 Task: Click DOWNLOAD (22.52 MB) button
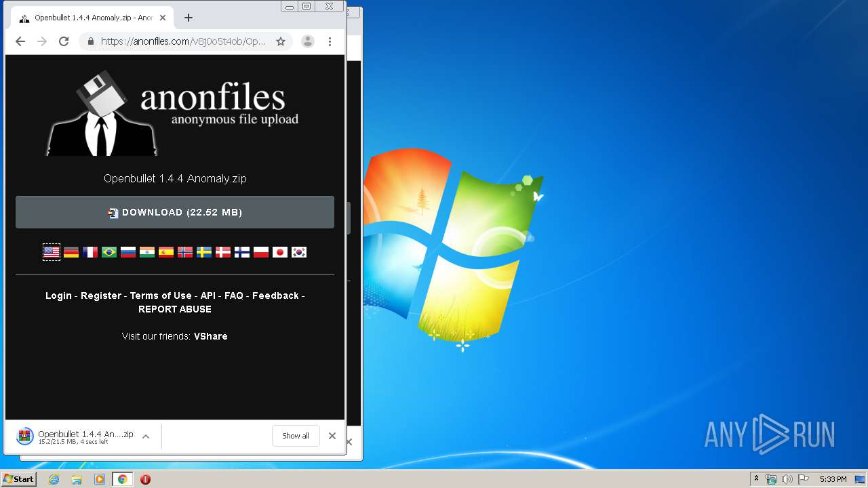[175, 212]
